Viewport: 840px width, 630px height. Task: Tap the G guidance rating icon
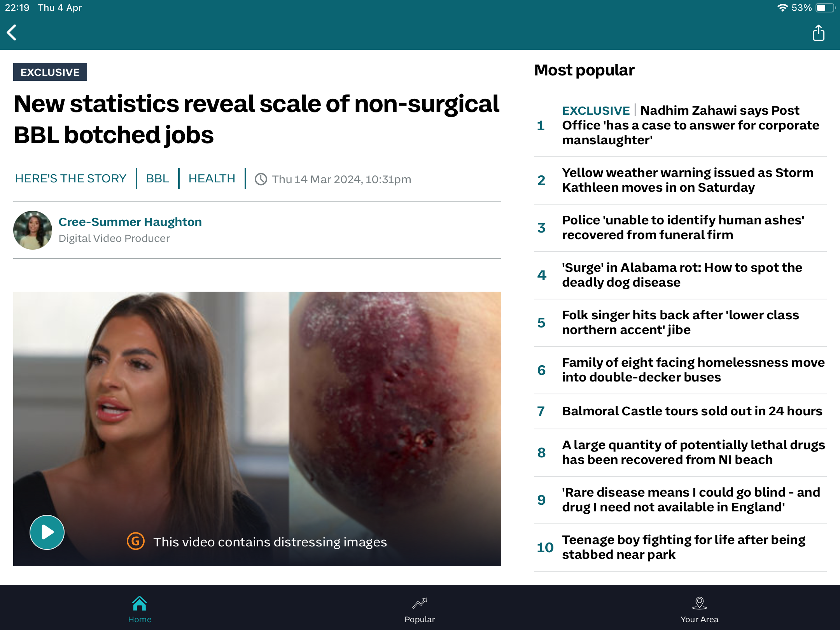(136, 541)
